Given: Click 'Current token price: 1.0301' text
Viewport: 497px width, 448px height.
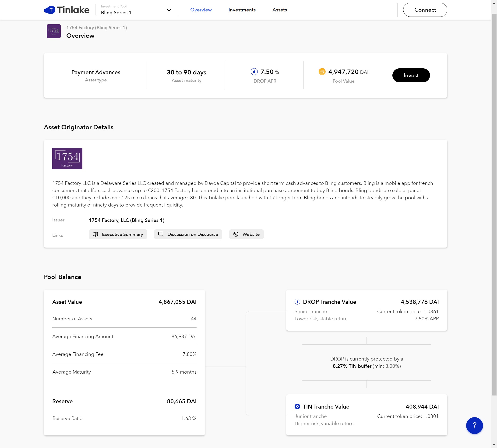Looking at the screenshot, I should (408, 416).
